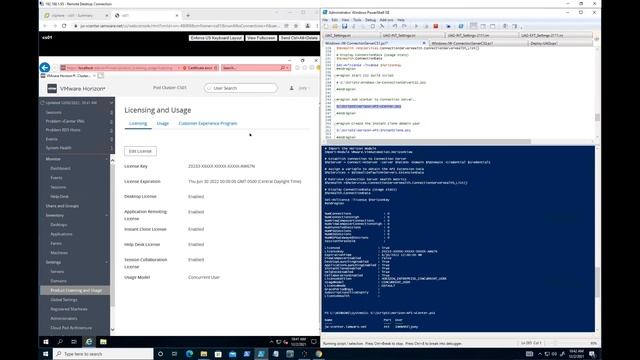Click the Internet Explorer back arrow in remote VM
Screen dimensions: 640x360
45,67
